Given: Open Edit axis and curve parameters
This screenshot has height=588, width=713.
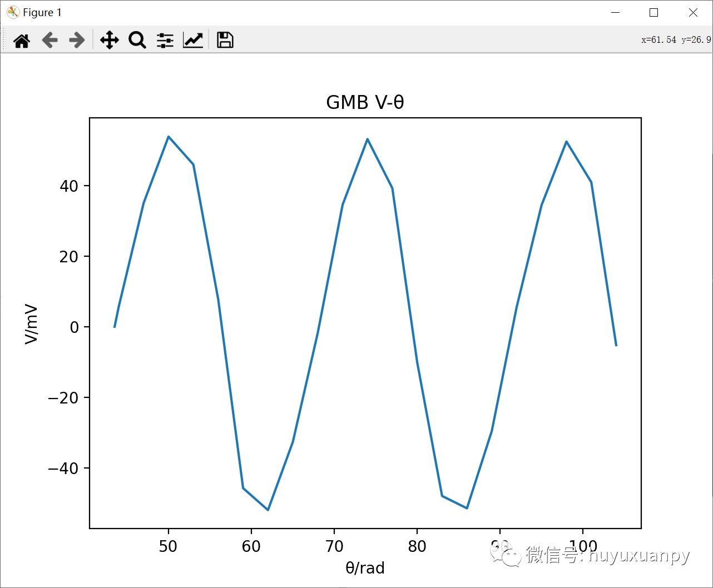Looking at the screenshot, I should (x=193, y=40).
